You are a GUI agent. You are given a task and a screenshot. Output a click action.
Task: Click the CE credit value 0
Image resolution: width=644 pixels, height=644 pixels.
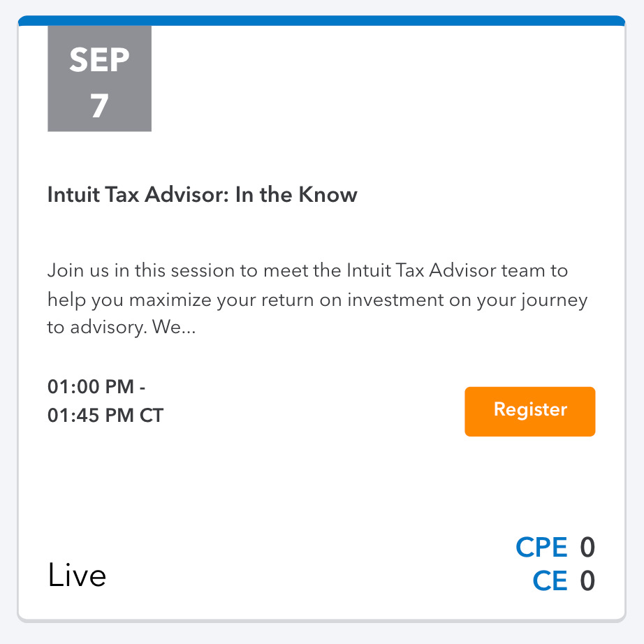[x=587, y=581]
